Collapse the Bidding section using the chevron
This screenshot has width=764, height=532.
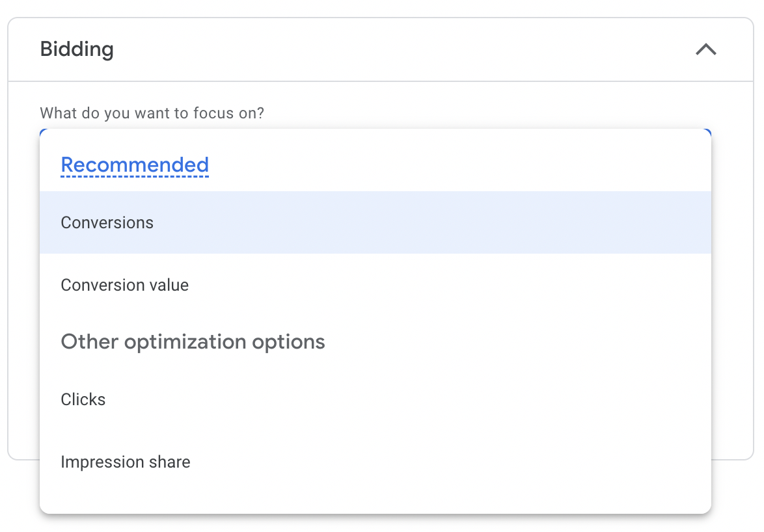tap(706, 49)
